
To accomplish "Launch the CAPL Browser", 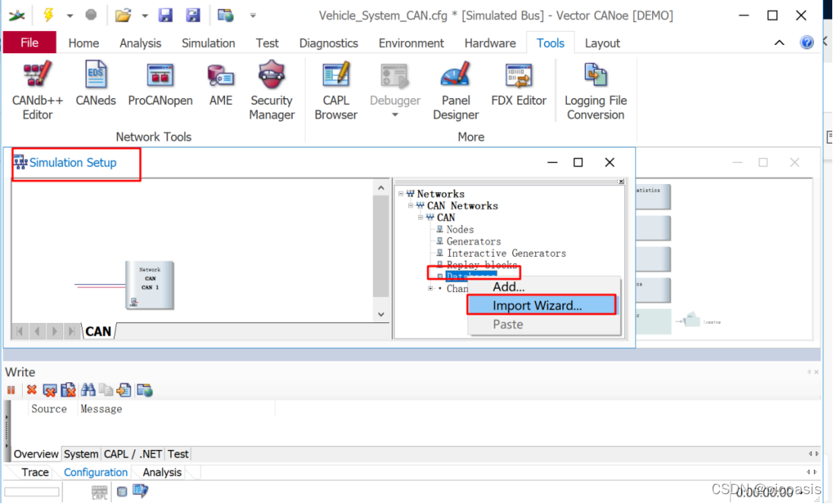I will point(336,90).
